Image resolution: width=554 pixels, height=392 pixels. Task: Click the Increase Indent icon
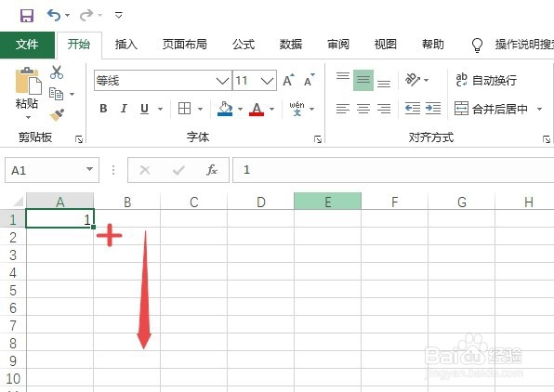tap(433, 109)
